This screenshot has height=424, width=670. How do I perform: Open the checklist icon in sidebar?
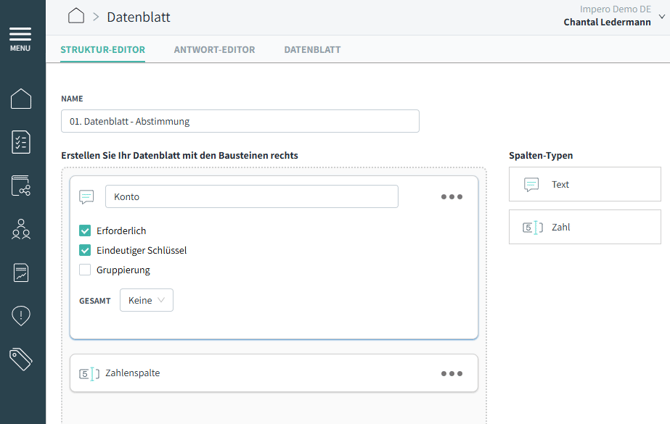21,142
